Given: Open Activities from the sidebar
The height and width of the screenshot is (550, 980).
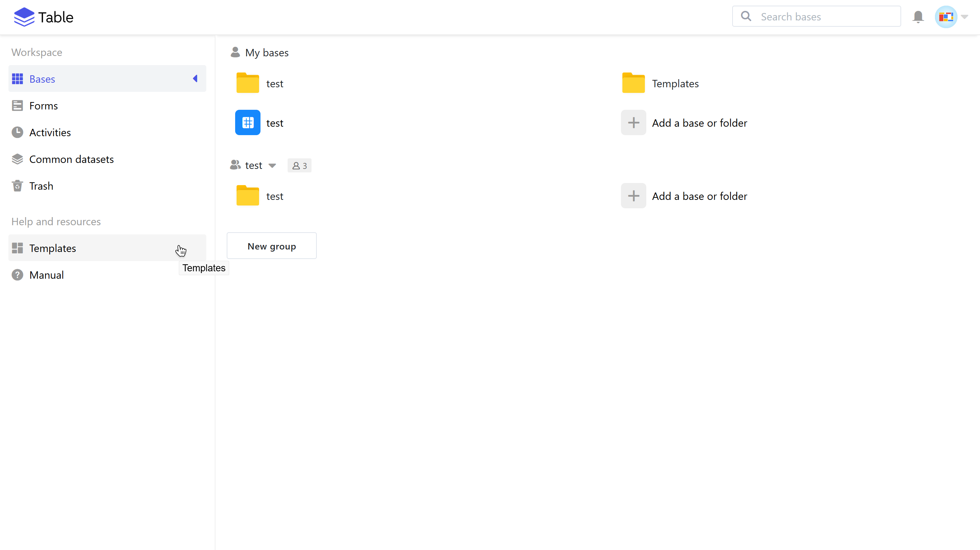Looking at the screenshot, I should pyautogui.click(x=50, y=132).
